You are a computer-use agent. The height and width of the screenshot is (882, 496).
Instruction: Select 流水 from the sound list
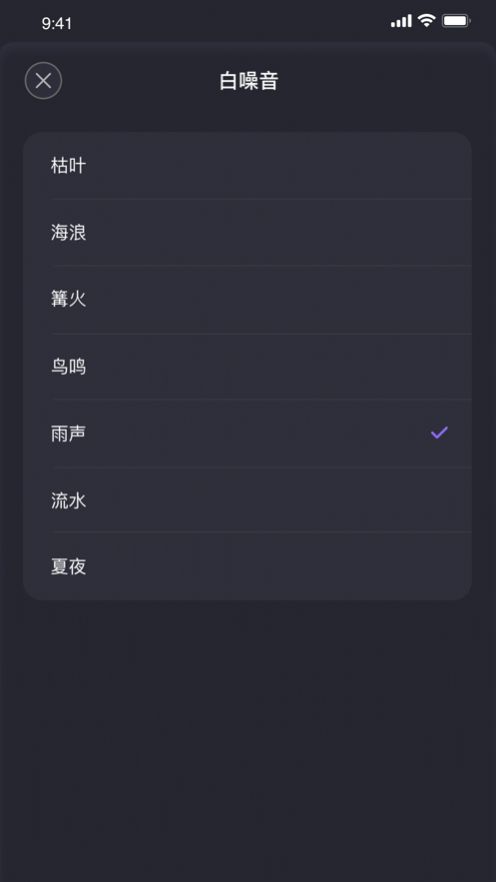click(x=247, y=500)
